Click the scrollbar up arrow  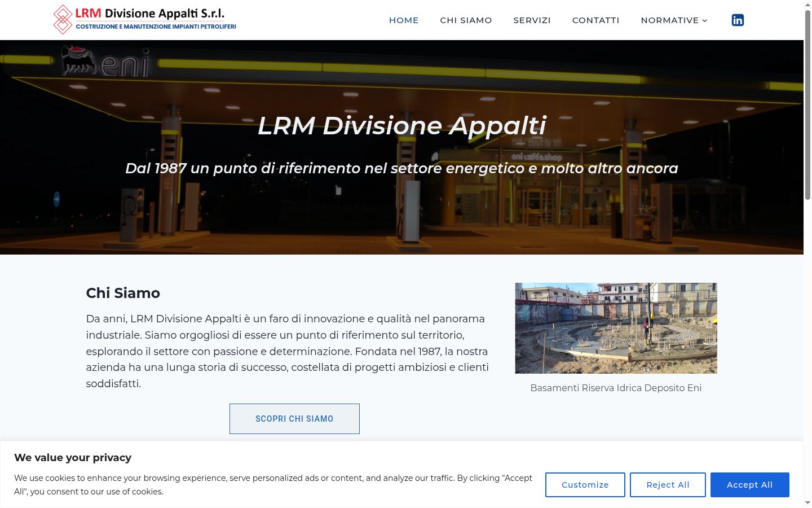[x=807, y=5]
